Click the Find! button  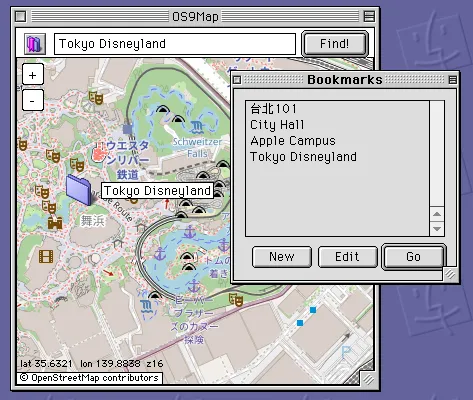coord(335,44)
